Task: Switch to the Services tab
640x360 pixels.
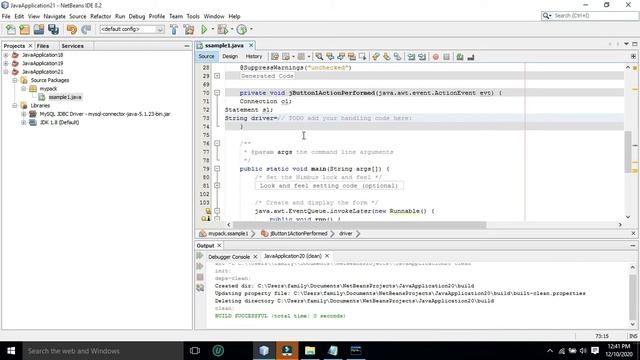Action: (x=73, y=46)
